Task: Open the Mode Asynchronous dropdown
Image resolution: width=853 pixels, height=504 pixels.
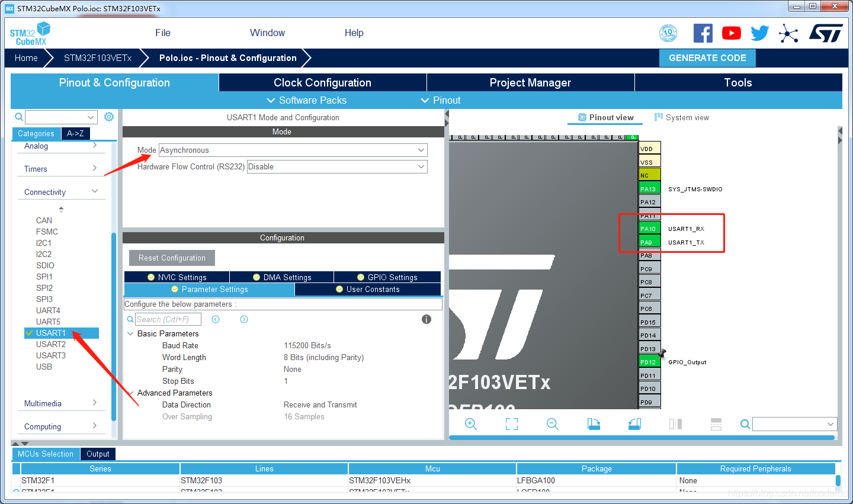Action: point(293,150)
